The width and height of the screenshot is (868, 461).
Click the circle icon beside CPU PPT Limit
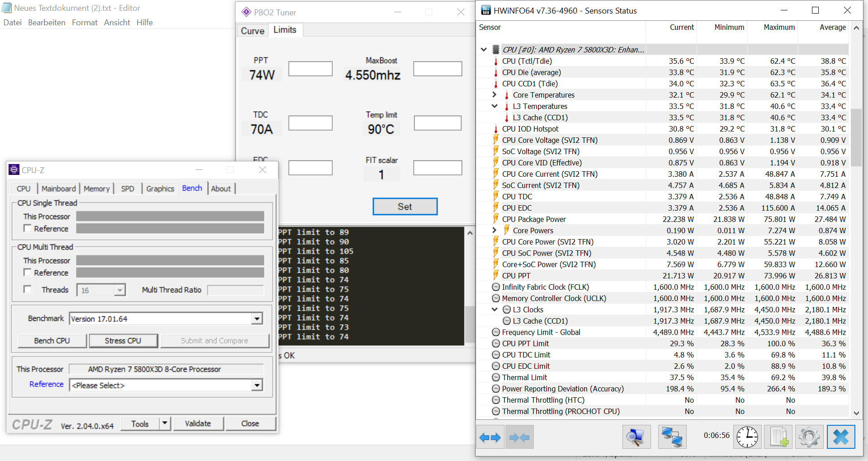(x=496, y=343)
